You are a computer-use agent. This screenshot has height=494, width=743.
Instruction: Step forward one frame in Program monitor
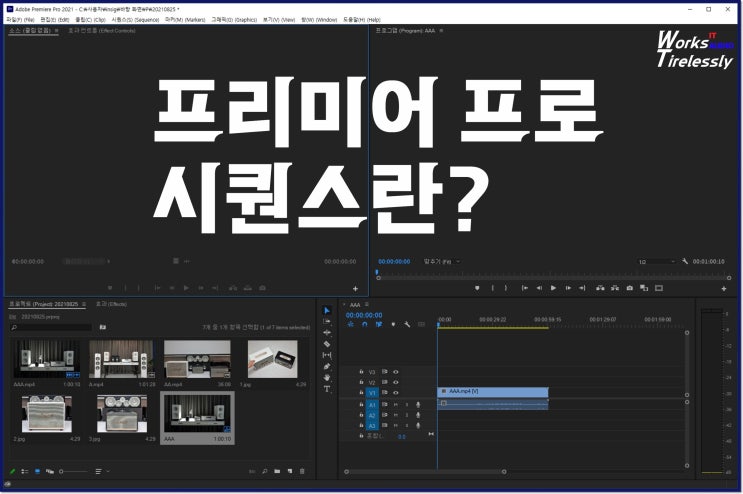pyautogui.click(x=568, y=288)
